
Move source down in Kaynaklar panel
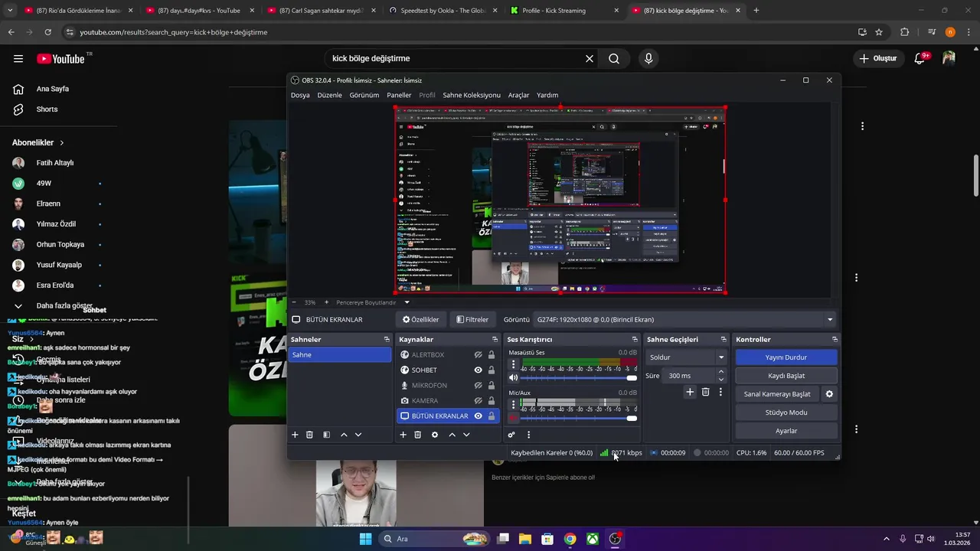[466, 435]
